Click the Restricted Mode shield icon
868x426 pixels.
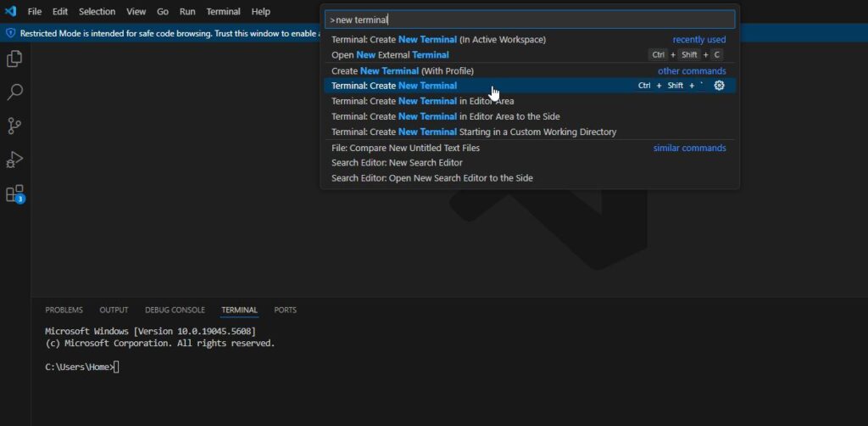point(10,32)
